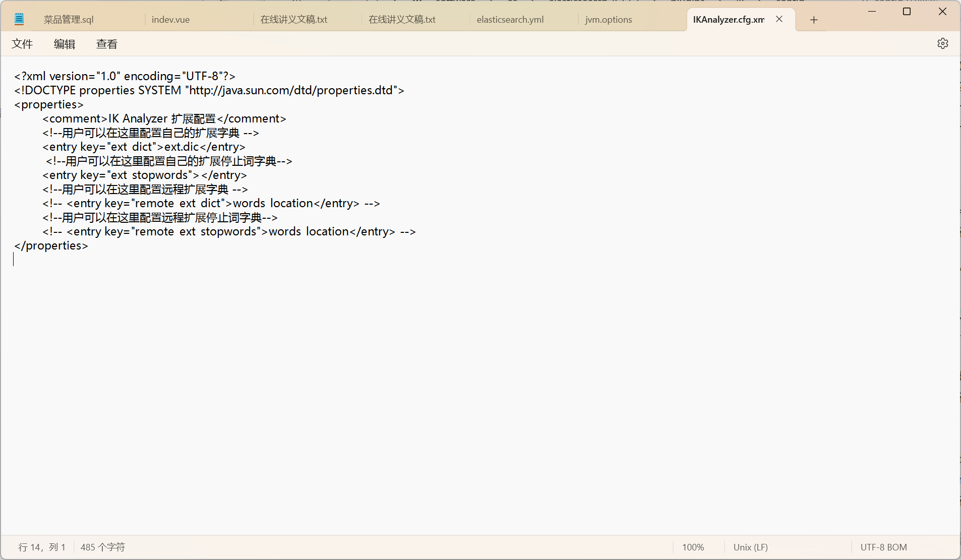Open the 查看 menu
The height and width of the screenshot is (560, 961).
pos(107,44)
